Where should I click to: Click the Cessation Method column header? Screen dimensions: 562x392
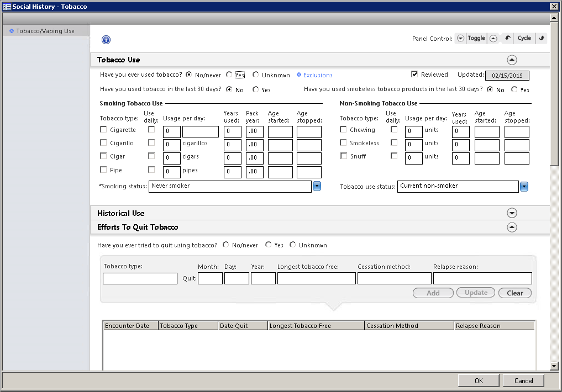409,326
